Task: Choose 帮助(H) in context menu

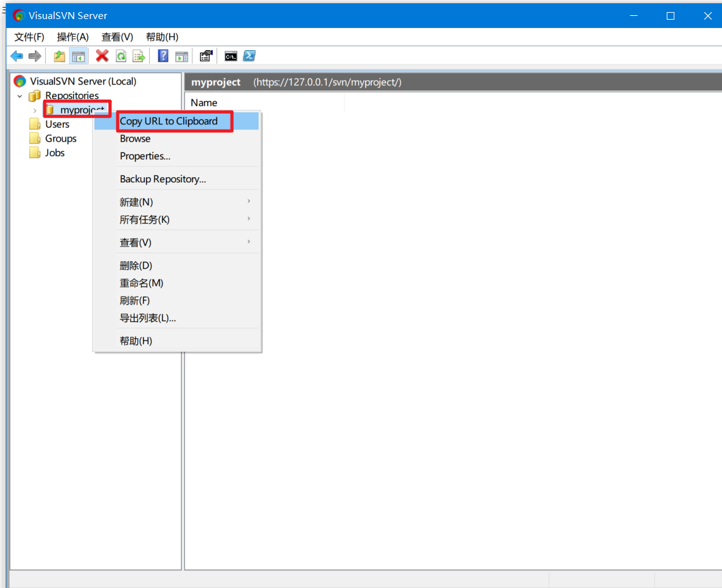Action: click(x=177, y=341)
